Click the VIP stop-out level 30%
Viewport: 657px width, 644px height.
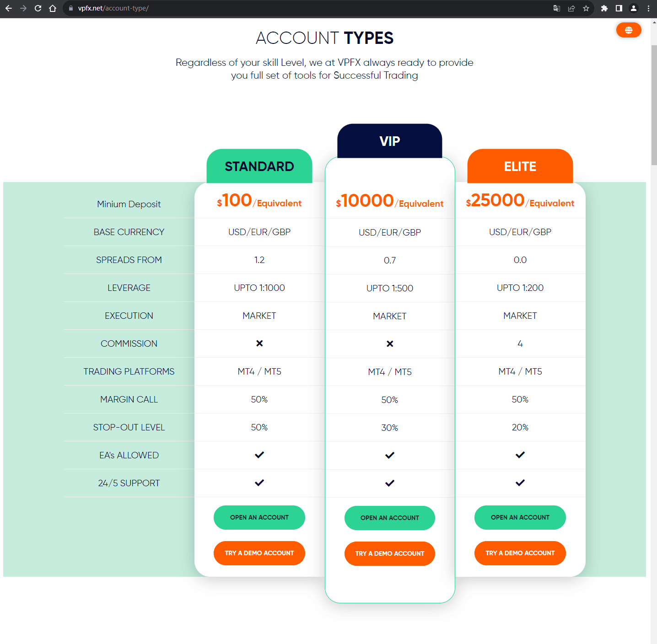[390, 428]
